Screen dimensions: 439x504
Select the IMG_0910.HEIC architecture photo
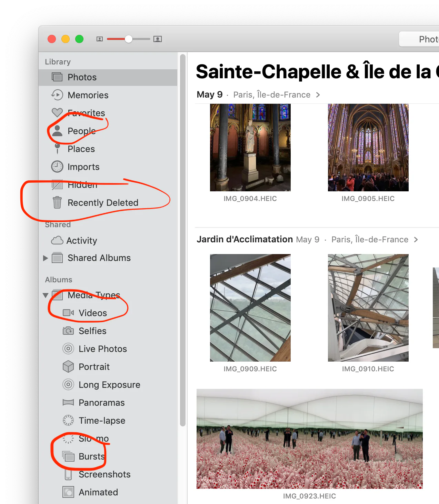click(368, 308)
